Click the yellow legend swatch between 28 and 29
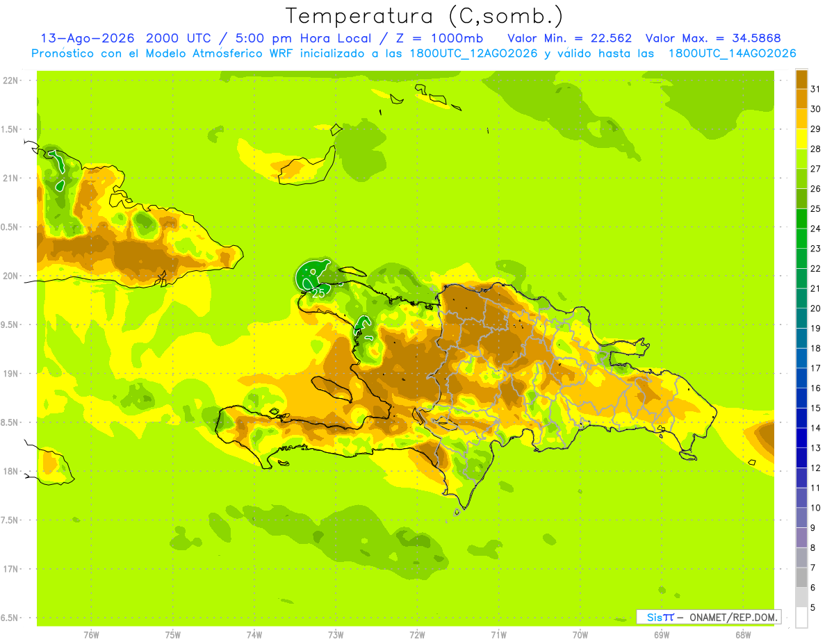 [801, 138]
